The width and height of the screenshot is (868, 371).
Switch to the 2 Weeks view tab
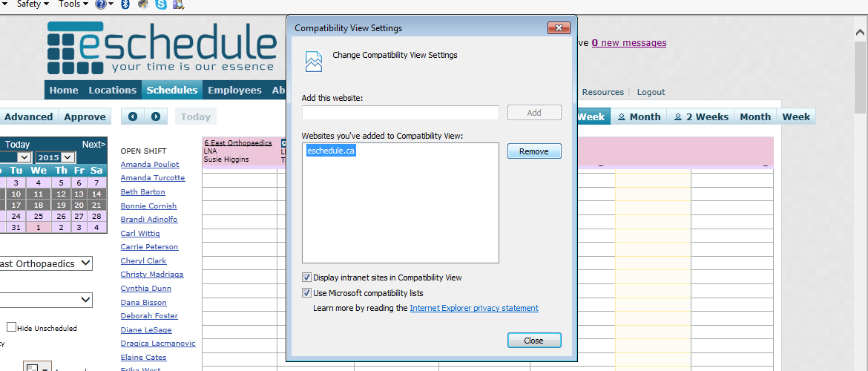(700, 116)
